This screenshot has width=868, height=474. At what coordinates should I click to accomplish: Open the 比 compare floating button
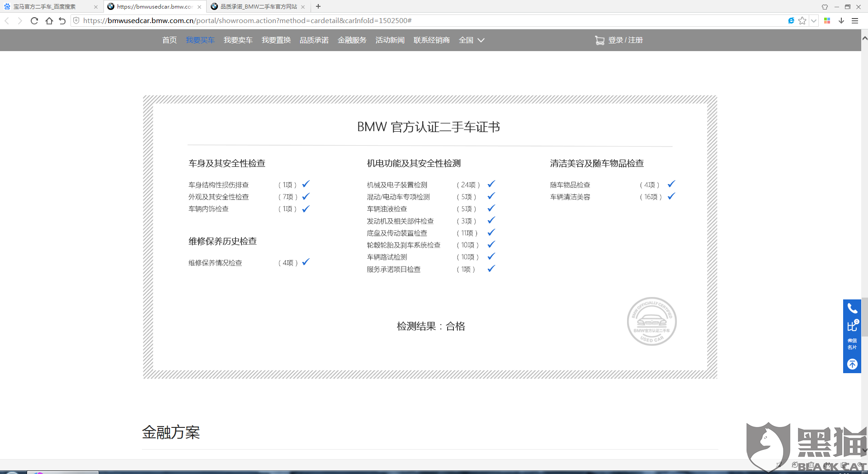852,326
